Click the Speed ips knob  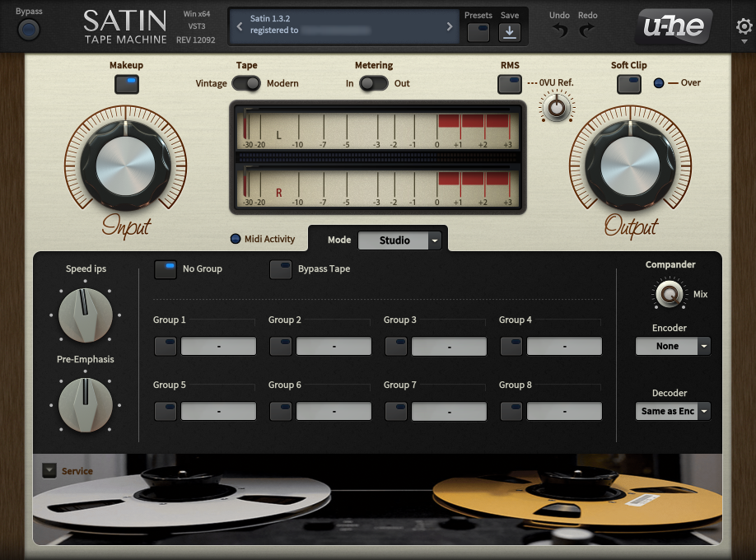point(86,315)
